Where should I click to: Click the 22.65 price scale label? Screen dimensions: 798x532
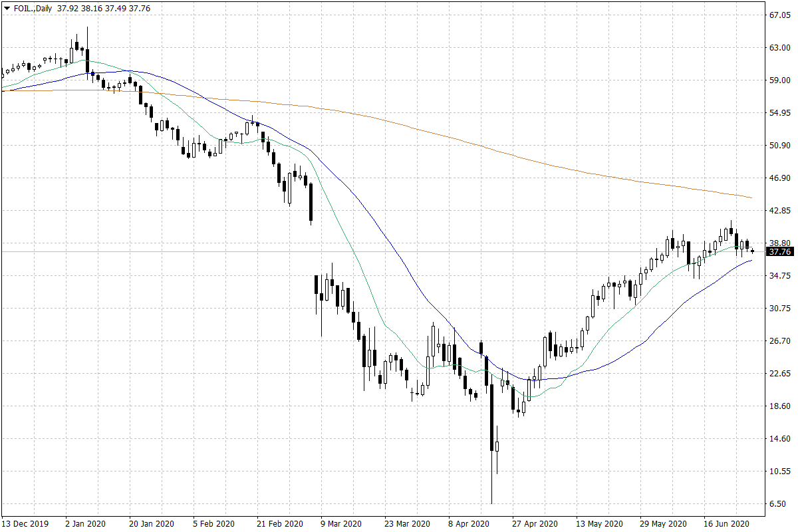779,374
